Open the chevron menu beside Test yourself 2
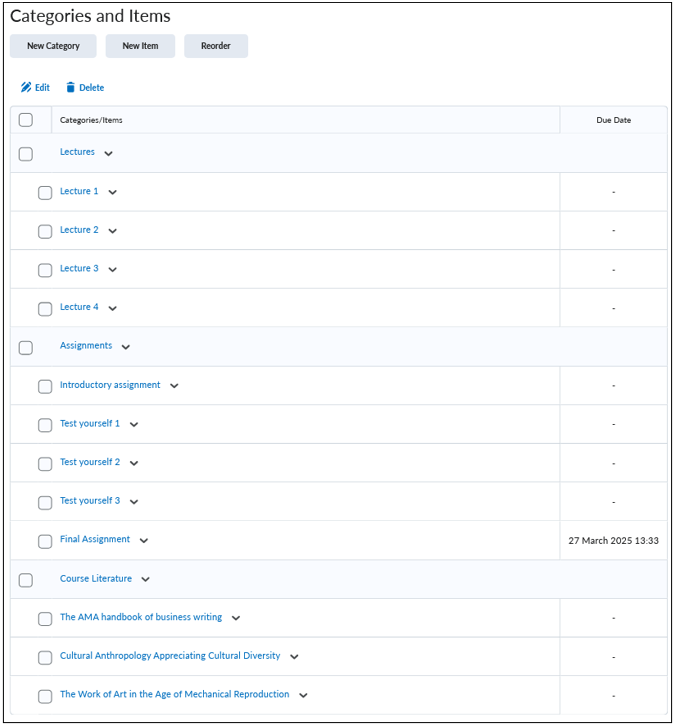 [x=134, y=463]
